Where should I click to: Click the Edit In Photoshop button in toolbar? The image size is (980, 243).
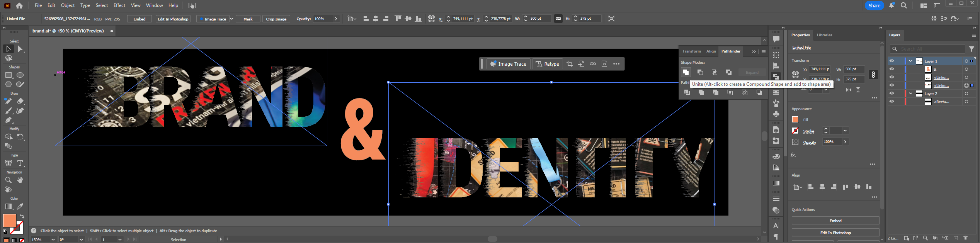click(x=173, y=19)
